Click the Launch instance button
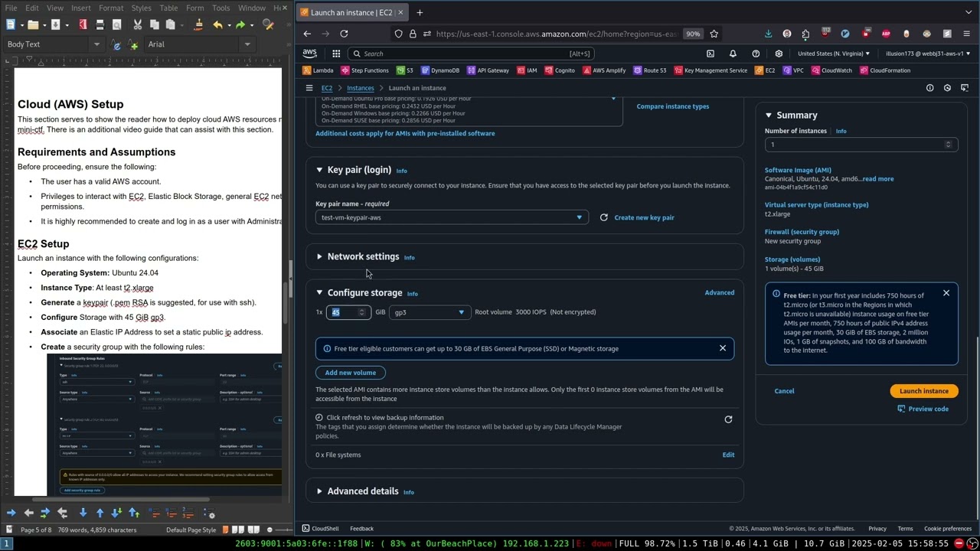 (924, 391)
